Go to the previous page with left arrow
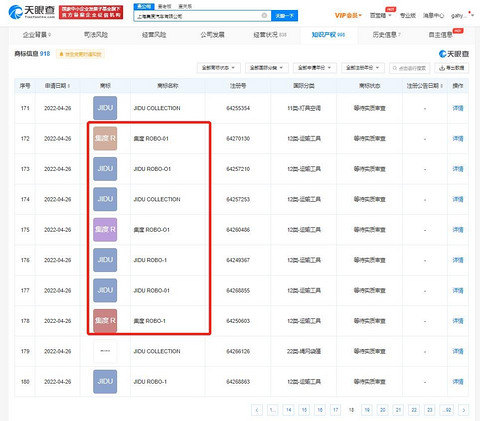The image size is (480, 421). click(257, 410)
